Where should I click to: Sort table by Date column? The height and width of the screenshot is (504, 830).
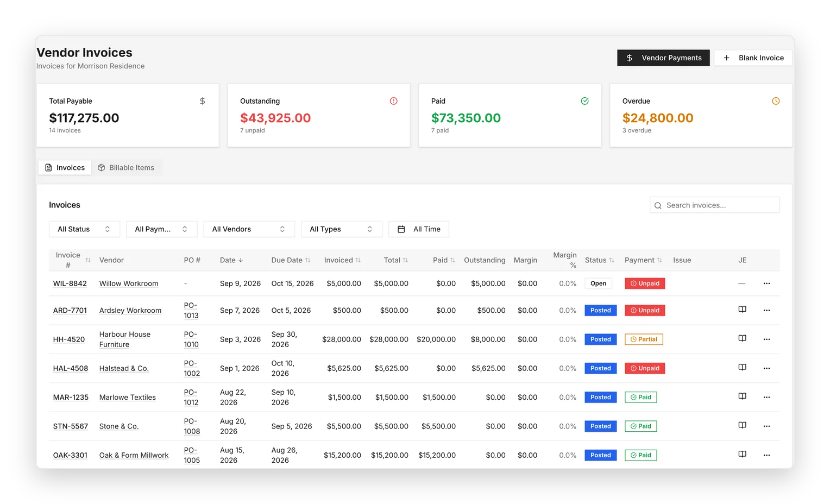click(x=231, y=260)
